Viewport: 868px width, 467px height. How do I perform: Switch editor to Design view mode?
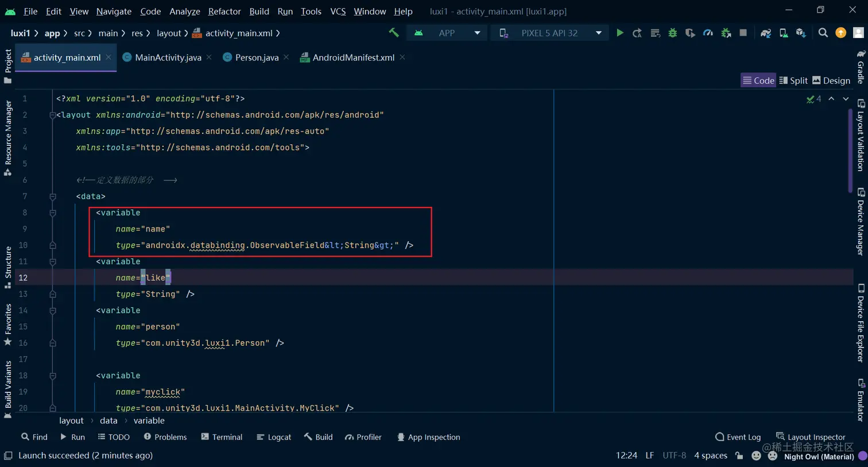point(831,80)
